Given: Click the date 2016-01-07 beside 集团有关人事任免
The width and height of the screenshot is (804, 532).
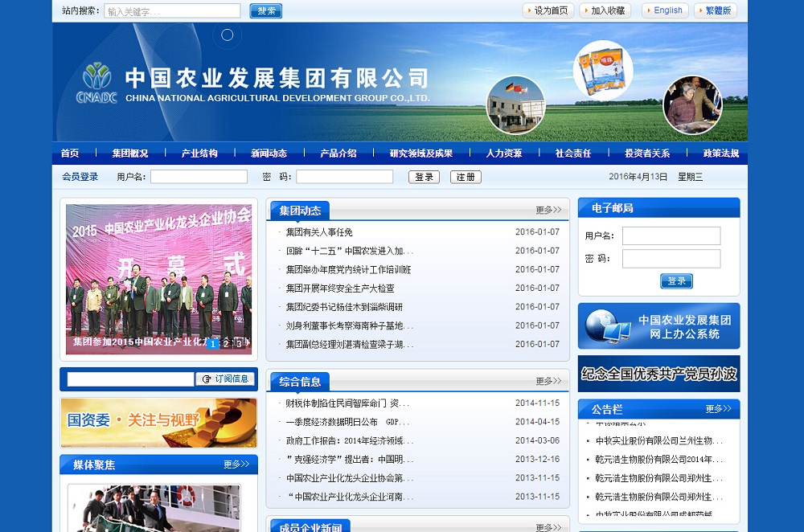Looking at the screenshot, I should [537, 231].
